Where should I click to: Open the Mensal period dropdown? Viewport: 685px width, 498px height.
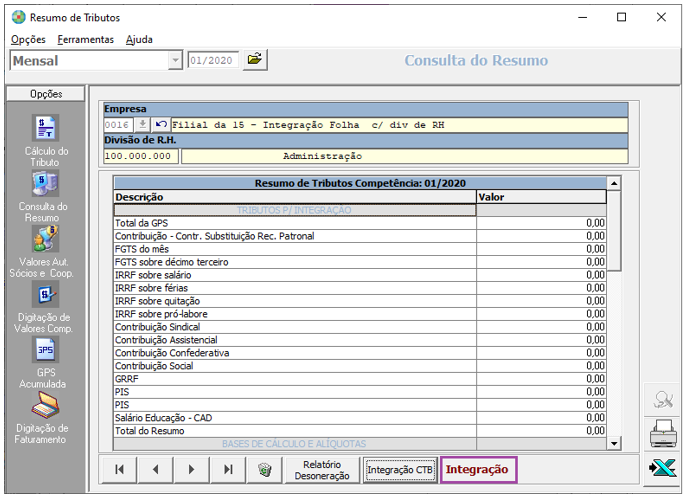tap(175, 60)
